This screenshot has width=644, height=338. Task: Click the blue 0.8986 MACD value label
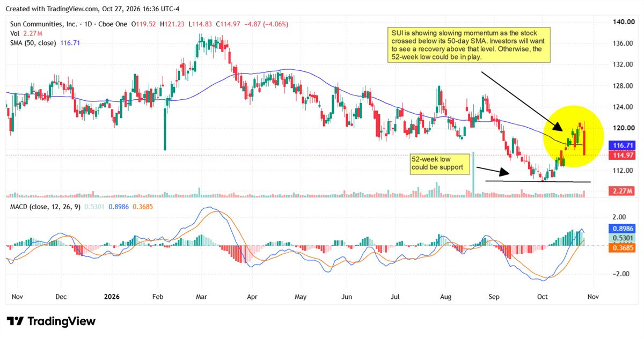pyautogui.click(x=622, y=228)
